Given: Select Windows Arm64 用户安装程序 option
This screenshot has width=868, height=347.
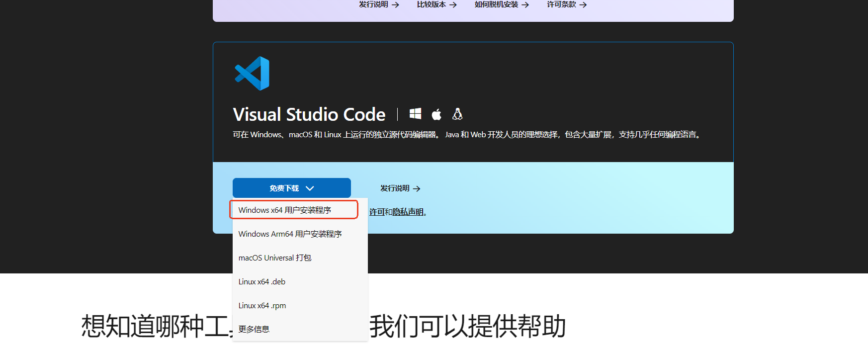Looking at the screenshot, I should (x=300, y=234).
